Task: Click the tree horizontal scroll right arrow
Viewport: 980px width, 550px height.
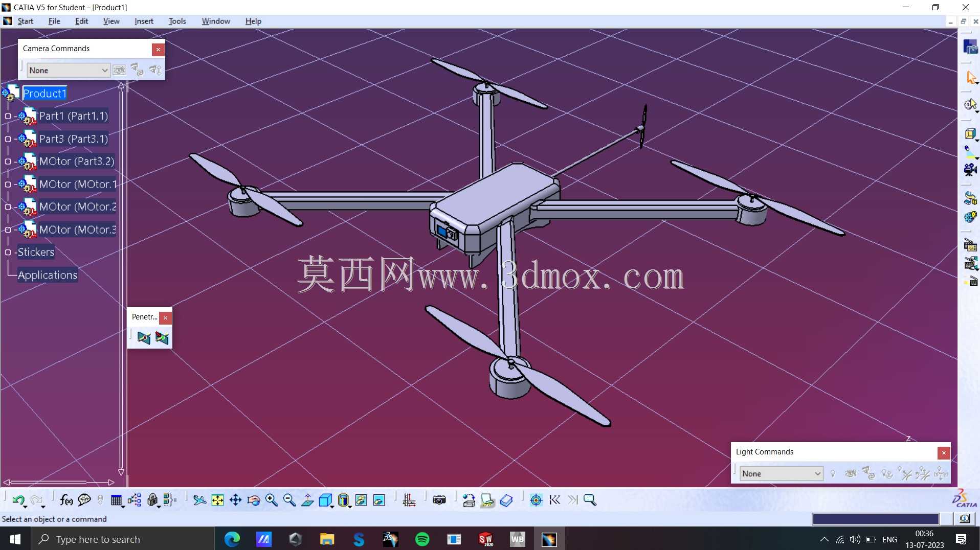Action: click(111, 482)
